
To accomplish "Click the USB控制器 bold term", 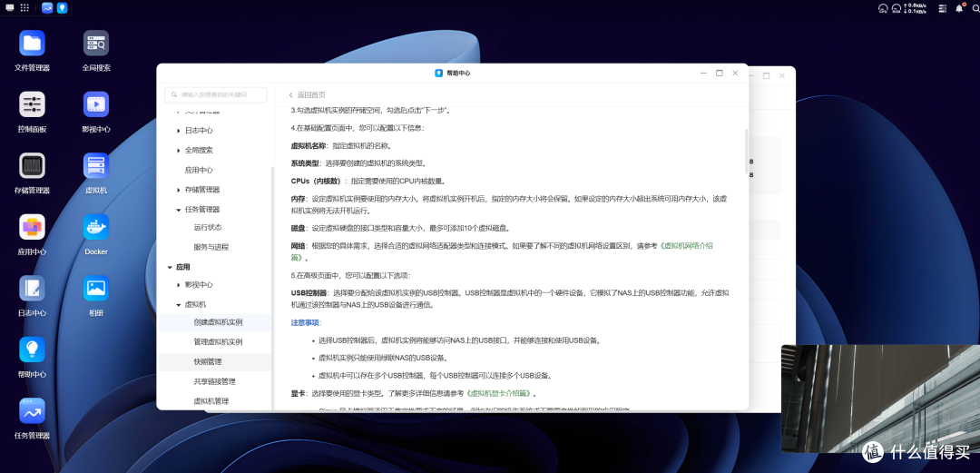I will pyautogui.click(x=309, y=293).
